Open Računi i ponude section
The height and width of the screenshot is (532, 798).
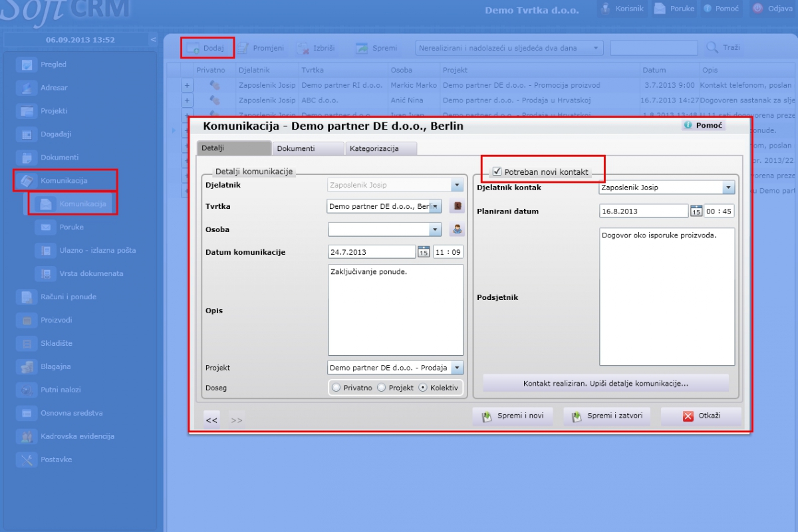click(68, 297)
